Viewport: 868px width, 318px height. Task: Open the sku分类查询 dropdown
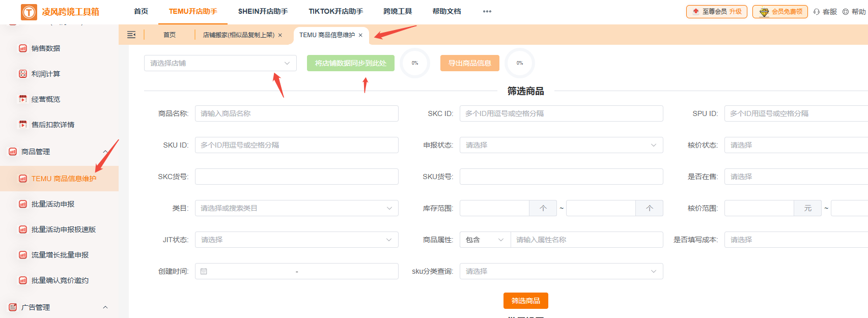(562, 271)
